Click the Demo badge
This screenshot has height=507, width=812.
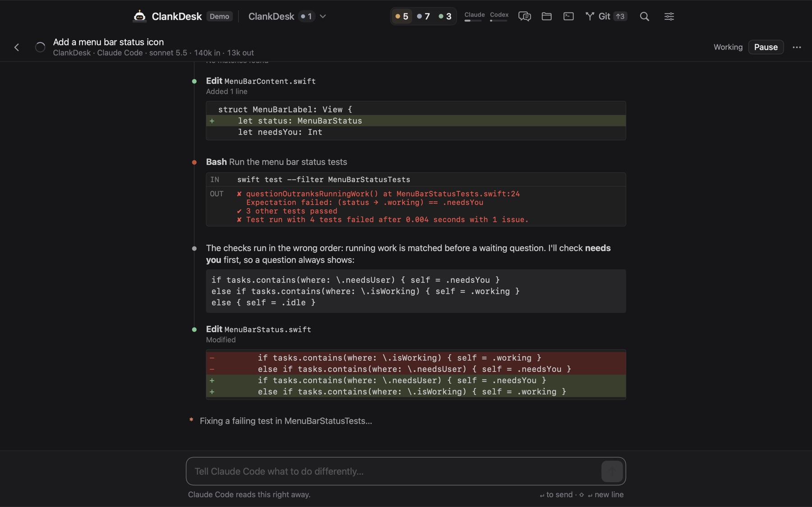220,16
